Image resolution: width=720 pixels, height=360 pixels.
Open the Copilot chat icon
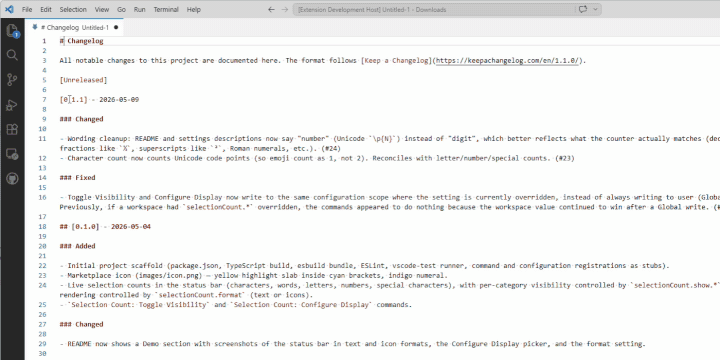click(x=584, y=9)
